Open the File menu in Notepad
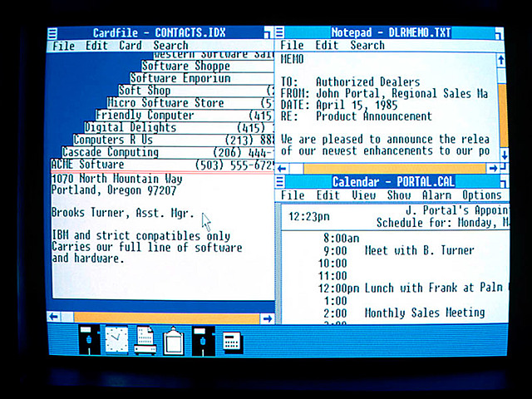 [292, 45]
